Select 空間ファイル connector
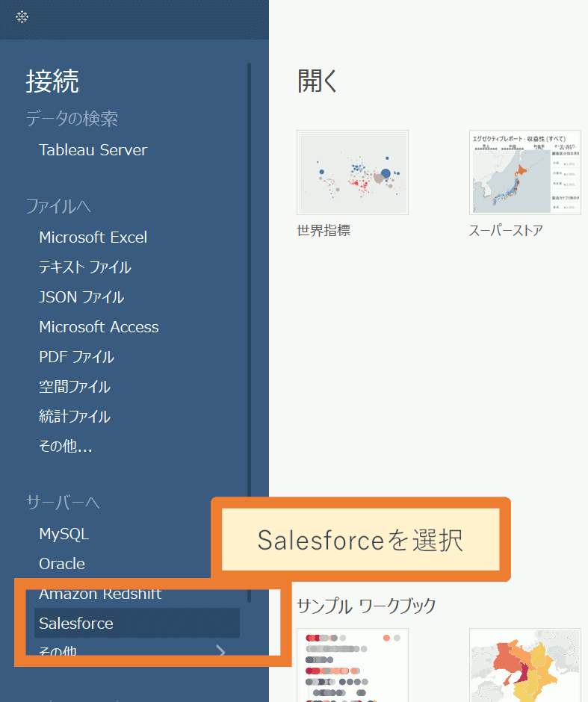Viewport: 588px width, 702px height. pos(75,387)
